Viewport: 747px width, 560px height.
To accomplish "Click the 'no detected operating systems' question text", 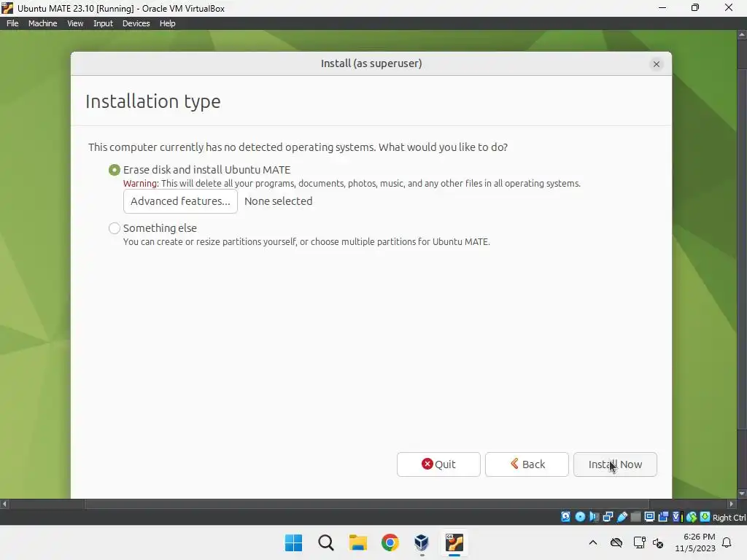I will point(298,147).
